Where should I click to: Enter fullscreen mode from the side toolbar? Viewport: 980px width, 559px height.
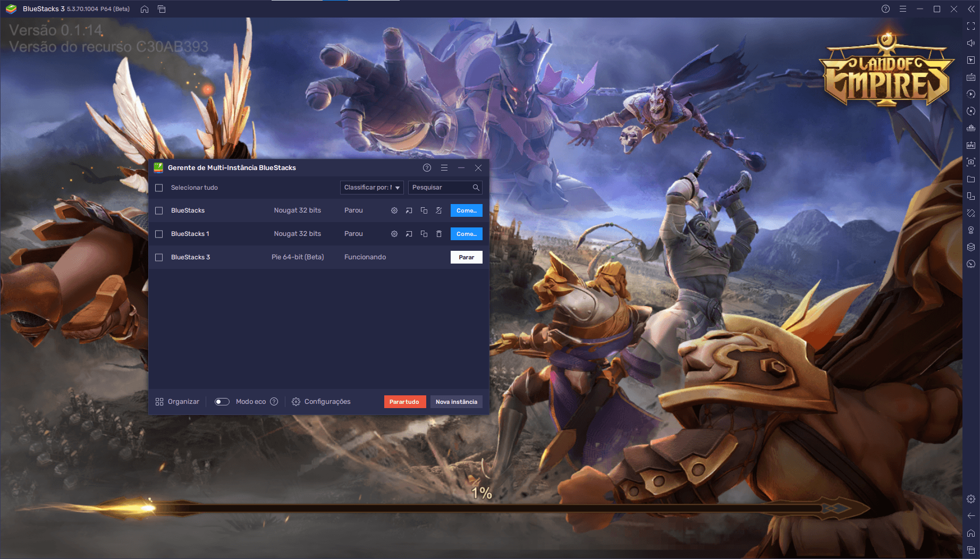tap(971, 26)
